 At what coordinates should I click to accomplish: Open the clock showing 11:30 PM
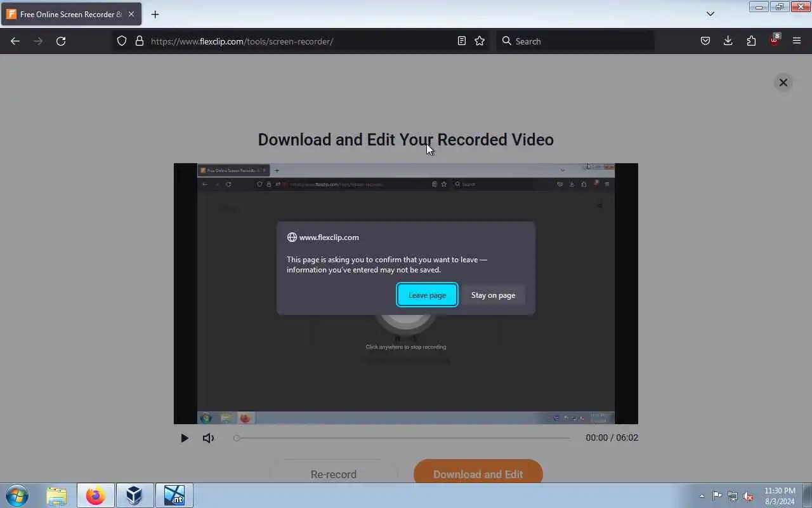click(780, 496)
